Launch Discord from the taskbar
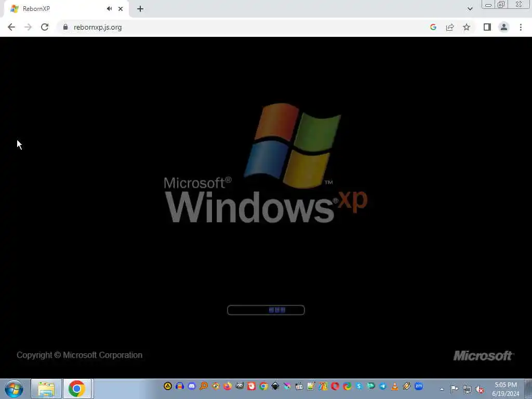The height and width of the screenshot is (399, 532). [192, 386]
